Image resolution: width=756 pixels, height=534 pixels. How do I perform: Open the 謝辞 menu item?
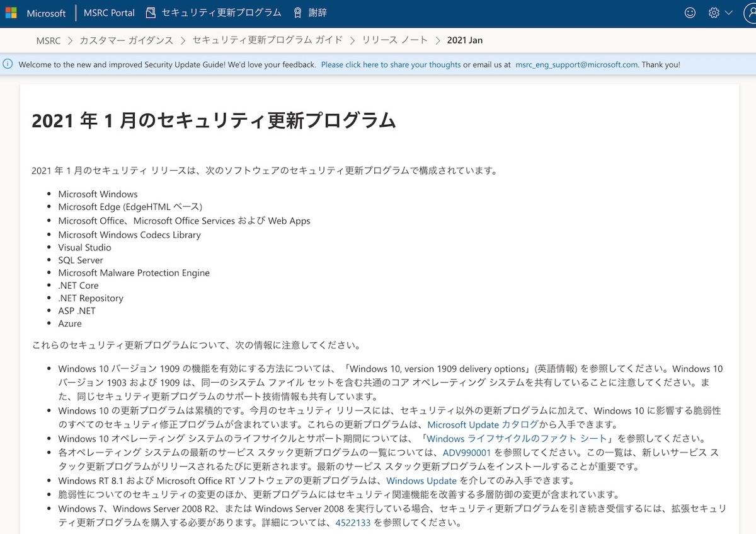point(318,13)
